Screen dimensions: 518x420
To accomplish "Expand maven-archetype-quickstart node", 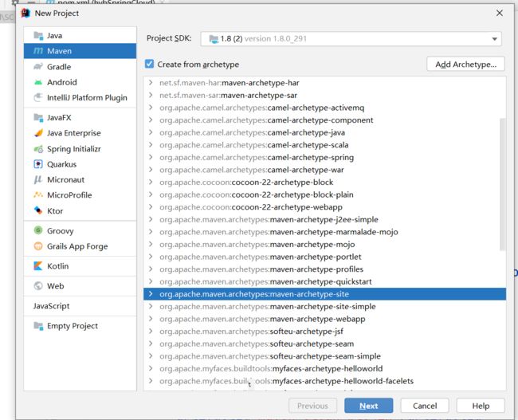I will pos(151,281).
